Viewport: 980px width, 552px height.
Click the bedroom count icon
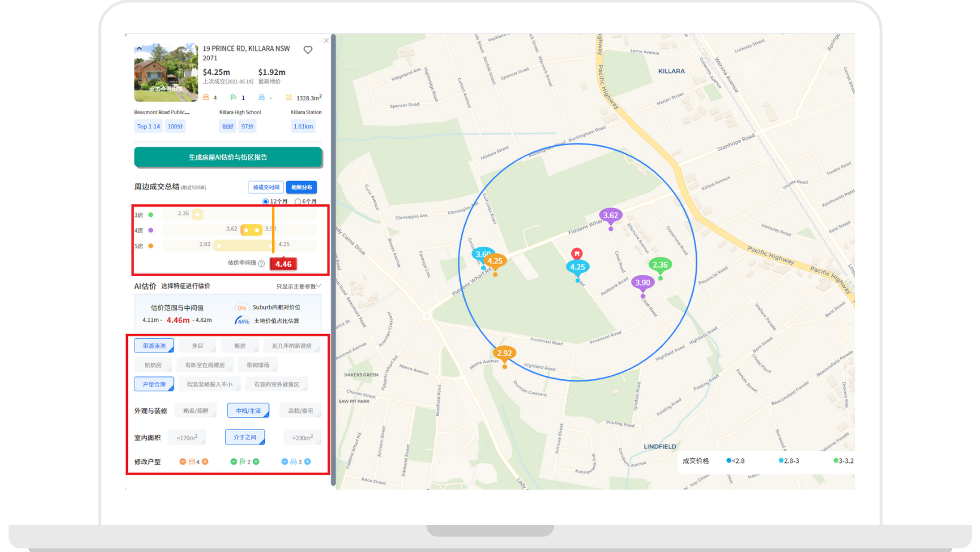[206, 97]
